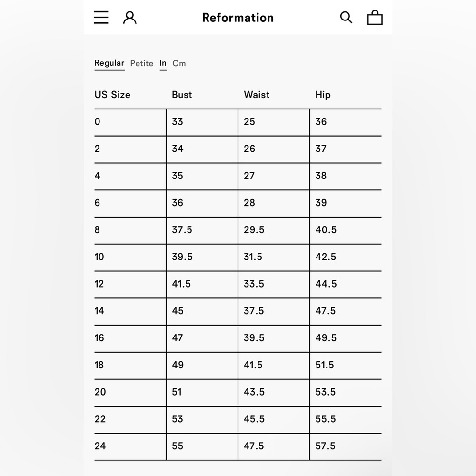Open the account profile icon
This screenshot has height=476, width=476.
click(x=129, y=18)
